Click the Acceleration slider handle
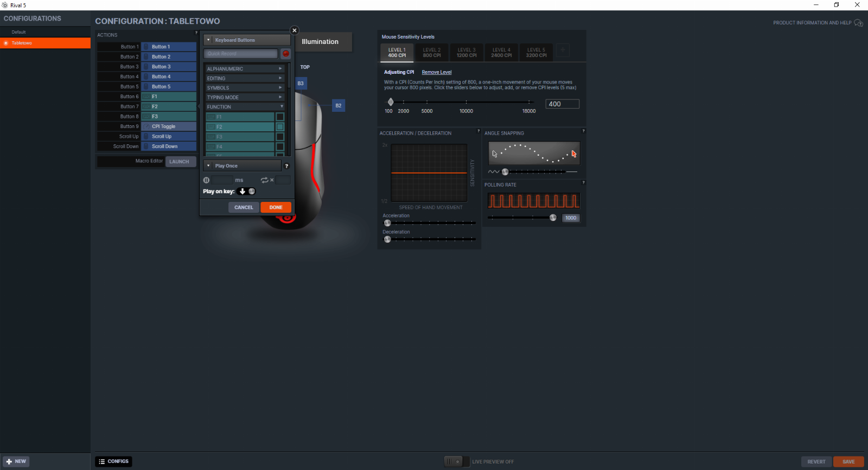Viewport: 868px width, 470px height. click(387, 223)
